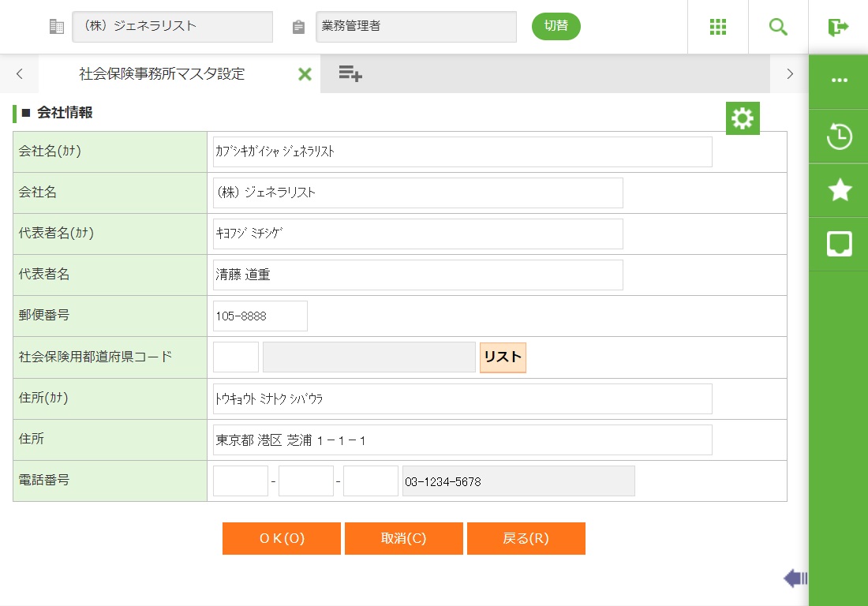Click the 切替 switch button

556,26
